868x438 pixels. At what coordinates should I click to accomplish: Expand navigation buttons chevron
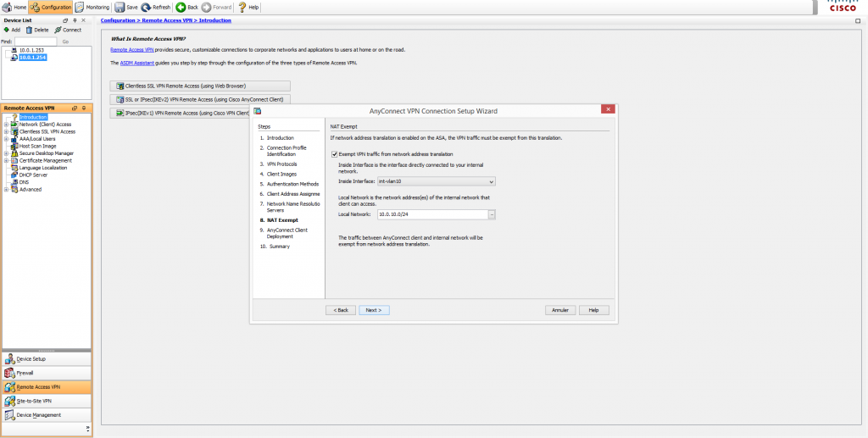pyautogui.click(x=87, y=428)
